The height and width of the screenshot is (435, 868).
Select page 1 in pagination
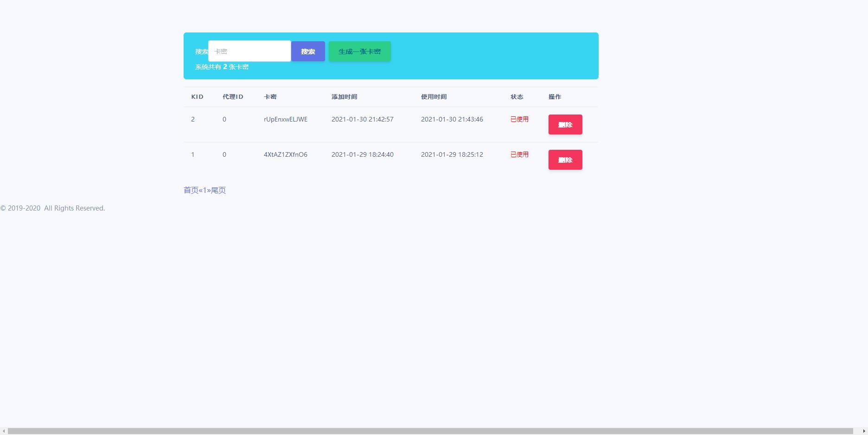[x=205, y=190]
